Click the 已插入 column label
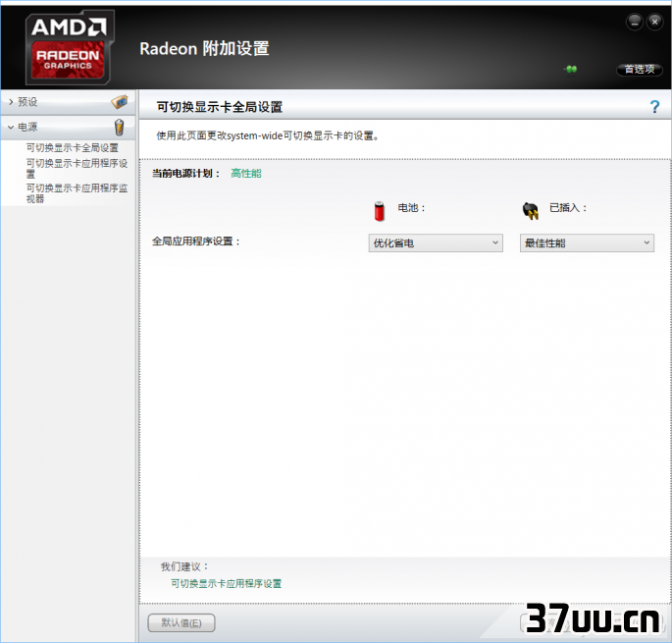 568,207
